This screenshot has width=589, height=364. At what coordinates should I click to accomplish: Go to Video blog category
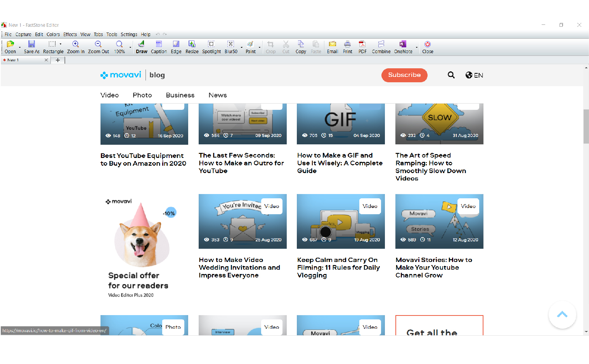click(x=109, y=95)
